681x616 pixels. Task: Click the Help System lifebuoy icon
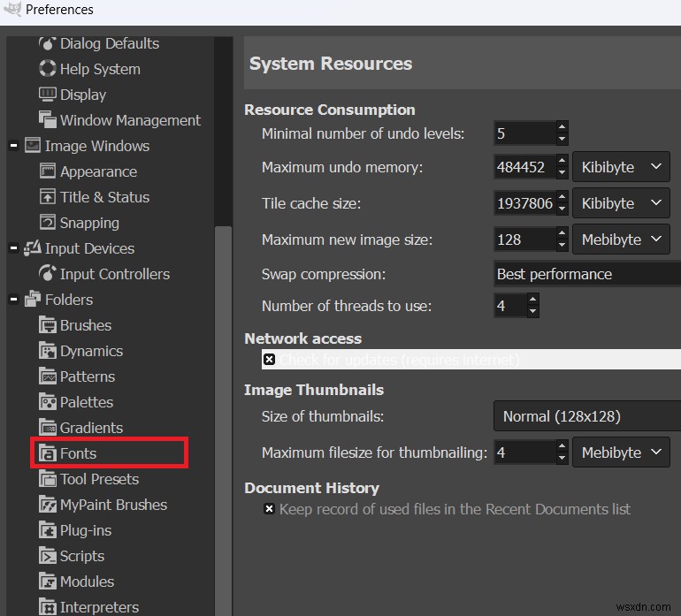[x=48, y=69]
